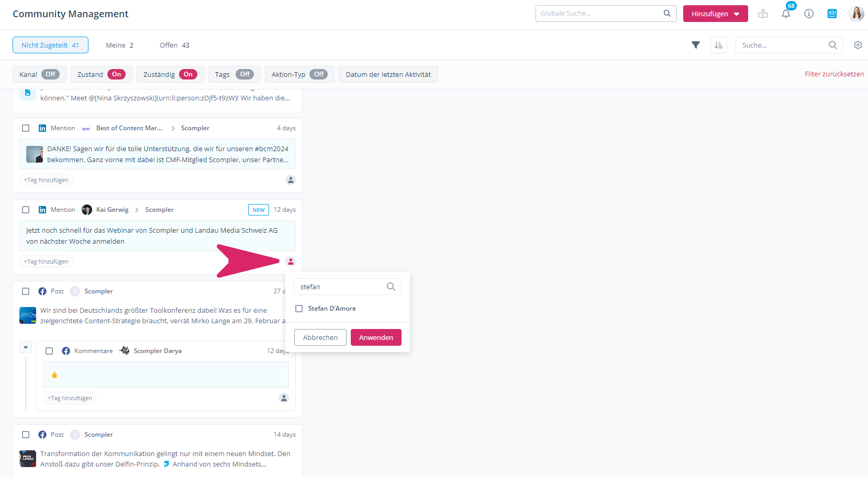Collapse the comment thread arrow
Viewport: 868px width, 477px height.
click(x=26, y=347)
